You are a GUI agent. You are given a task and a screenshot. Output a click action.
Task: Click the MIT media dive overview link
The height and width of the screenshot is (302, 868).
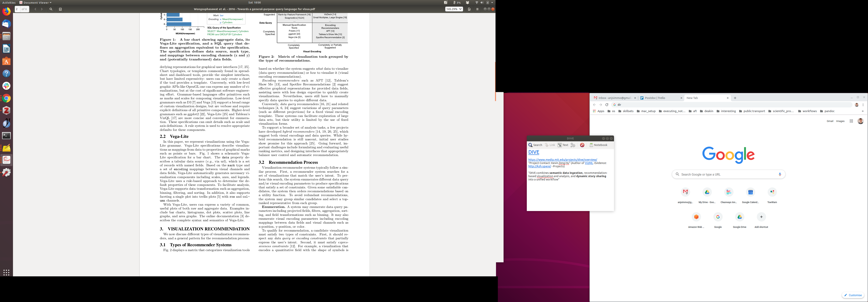(562, 160)
